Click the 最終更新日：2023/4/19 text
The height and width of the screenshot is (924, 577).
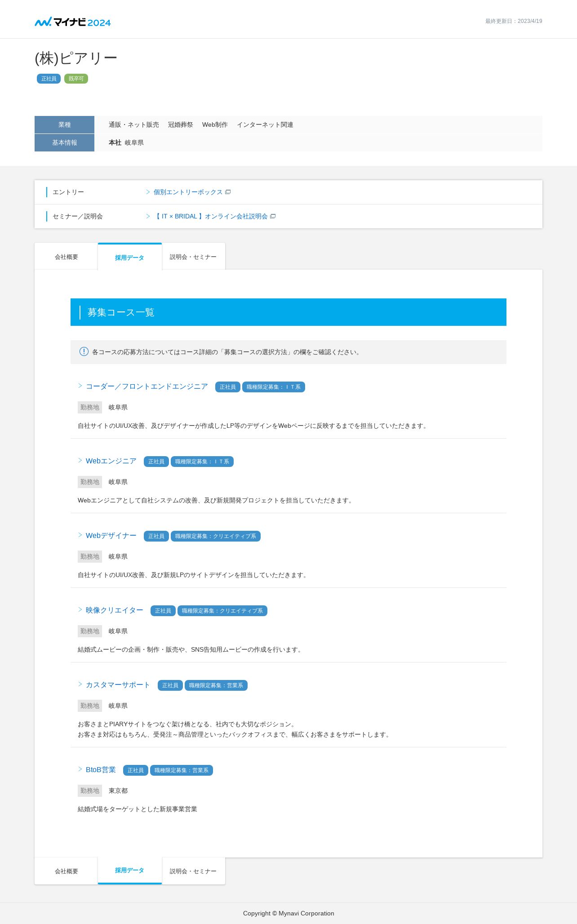coord(514,21)
